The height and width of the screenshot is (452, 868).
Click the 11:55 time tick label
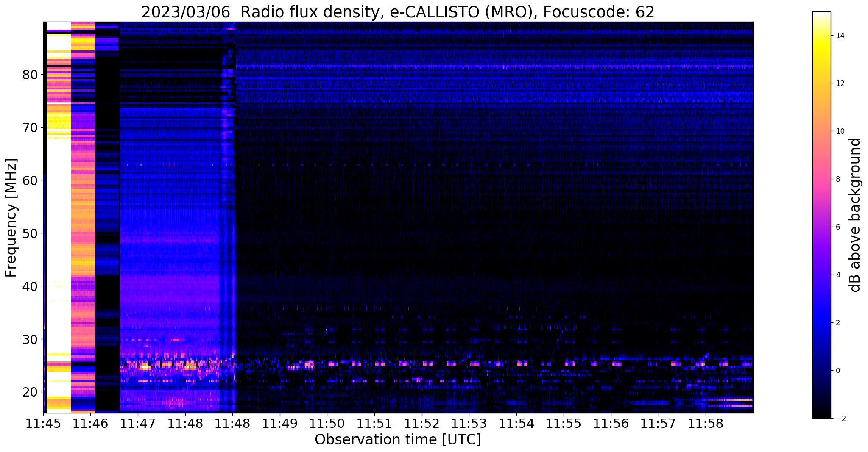[x=564, y=423]
